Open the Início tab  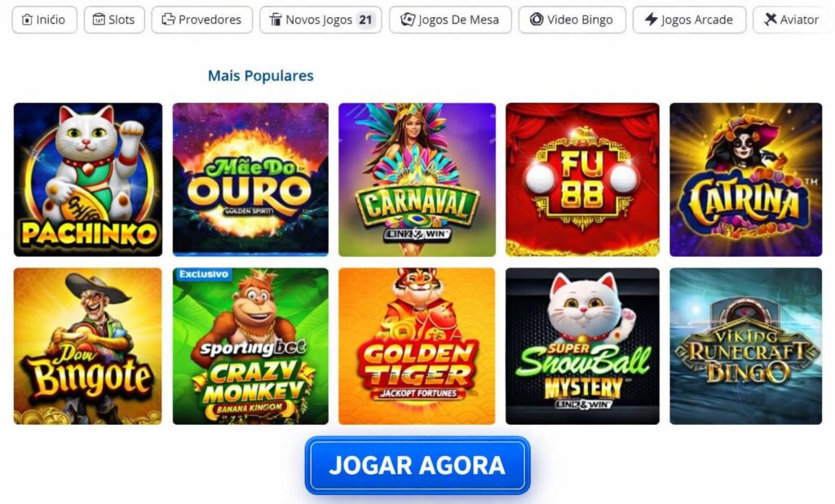(x=44, y=20)
